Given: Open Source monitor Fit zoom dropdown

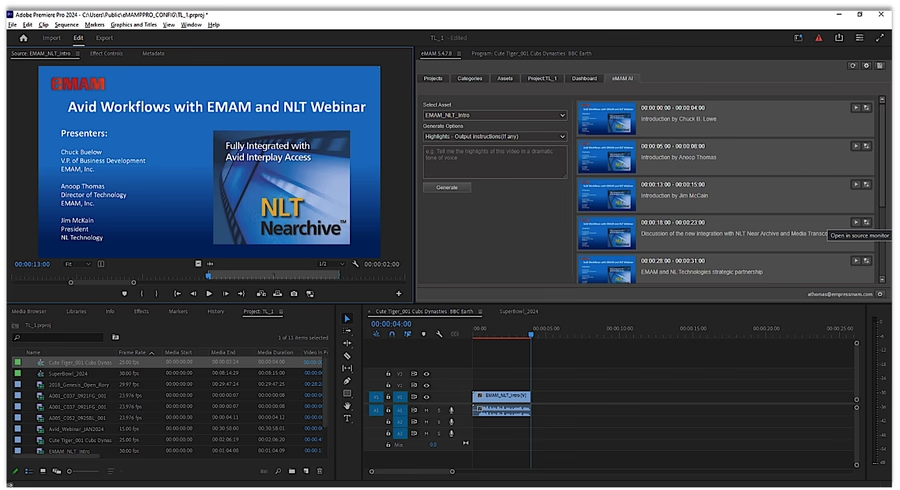Looking at the screenshot, I should (77, 264).
